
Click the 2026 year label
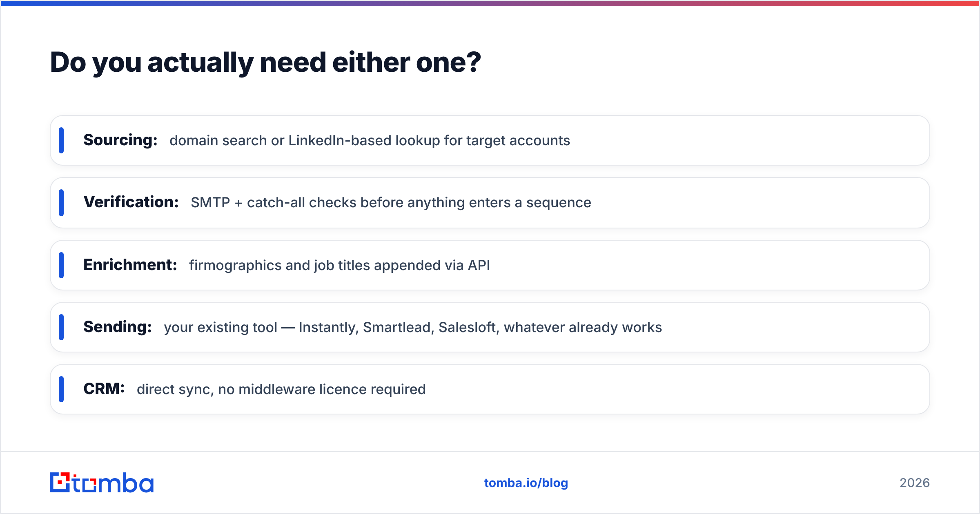click(915, 483)
